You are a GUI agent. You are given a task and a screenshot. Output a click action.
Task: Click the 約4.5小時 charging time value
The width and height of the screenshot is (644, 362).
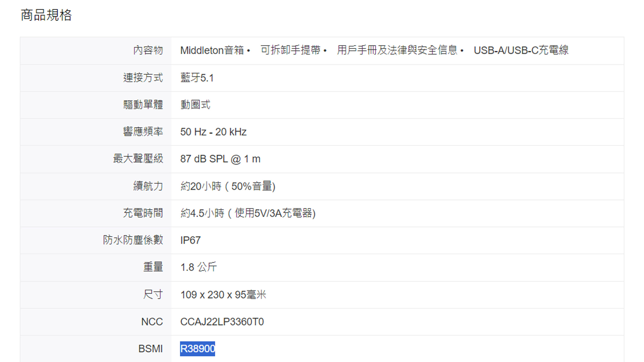tap(248, 213)
